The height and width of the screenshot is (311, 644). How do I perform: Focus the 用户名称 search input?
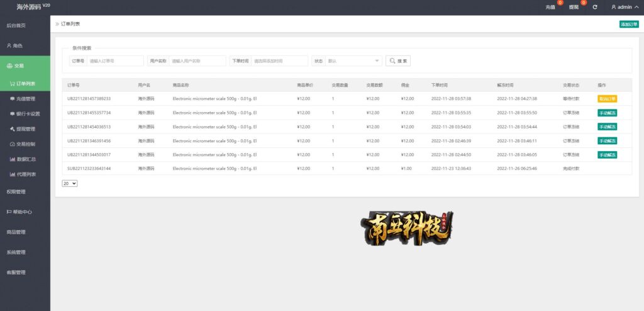tap(197, 61)
